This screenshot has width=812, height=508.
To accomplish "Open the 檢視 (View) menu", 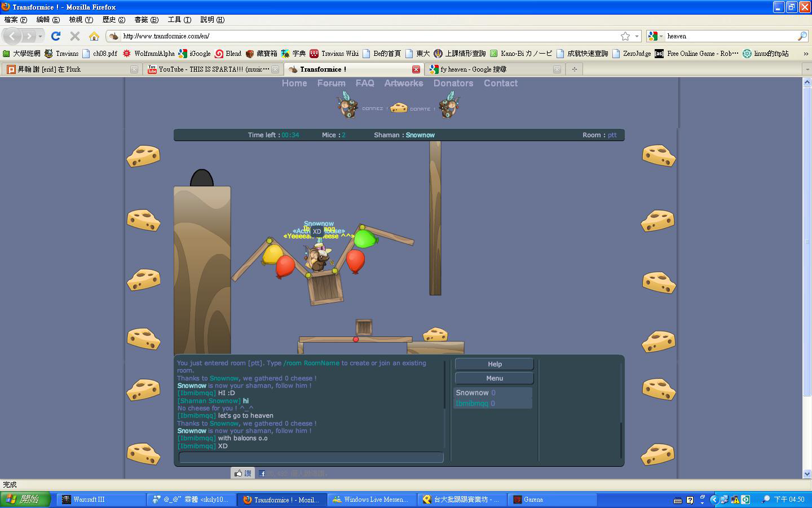I will 81,20.
